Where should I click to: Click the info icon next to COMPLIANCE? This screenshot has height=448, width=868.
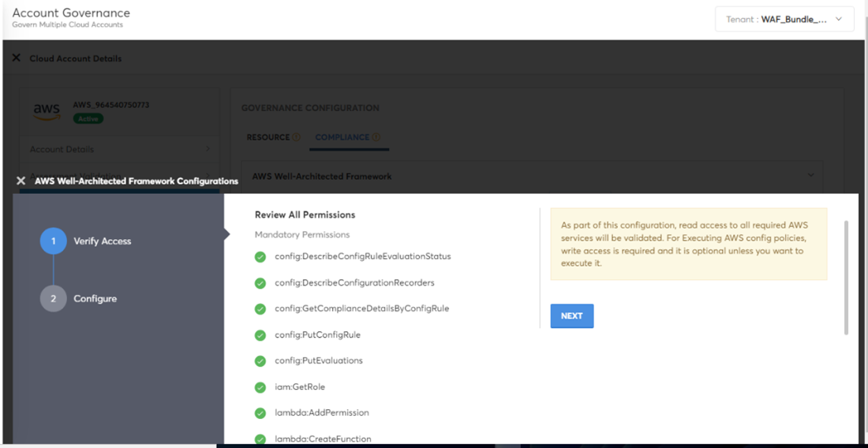(376, 137)
